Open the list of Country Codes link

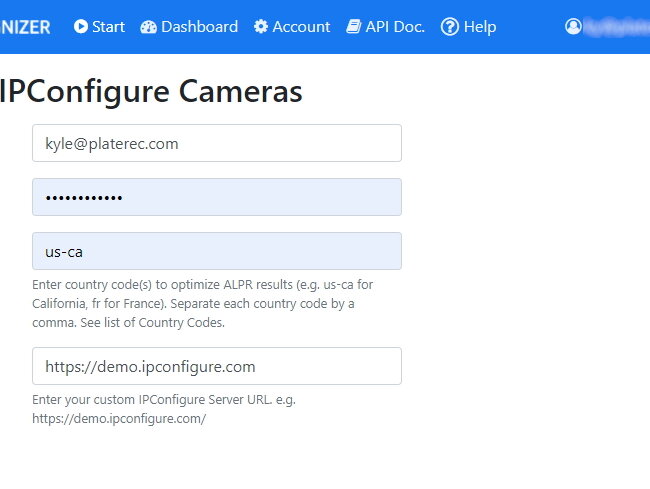181,322
